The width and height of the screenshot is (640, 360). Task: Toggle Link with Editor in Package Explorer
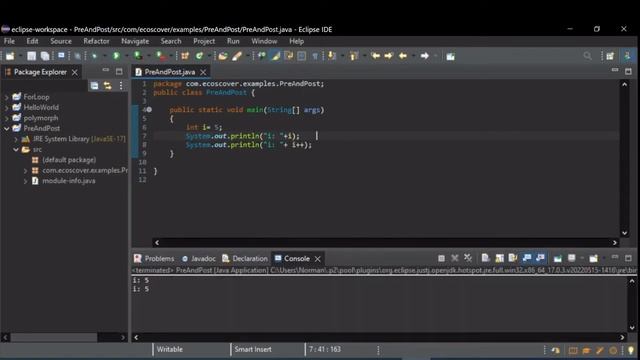107,85
